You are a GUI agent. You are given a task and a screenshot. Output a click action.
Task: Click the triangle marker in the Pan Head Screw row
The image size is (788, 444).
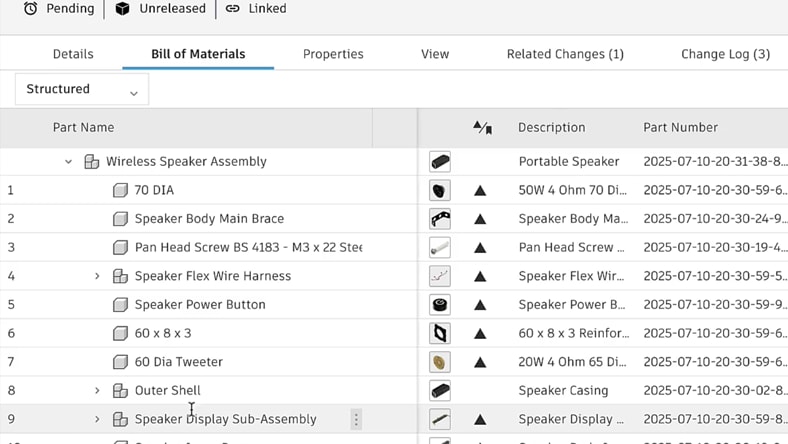[x=480, y=248]
